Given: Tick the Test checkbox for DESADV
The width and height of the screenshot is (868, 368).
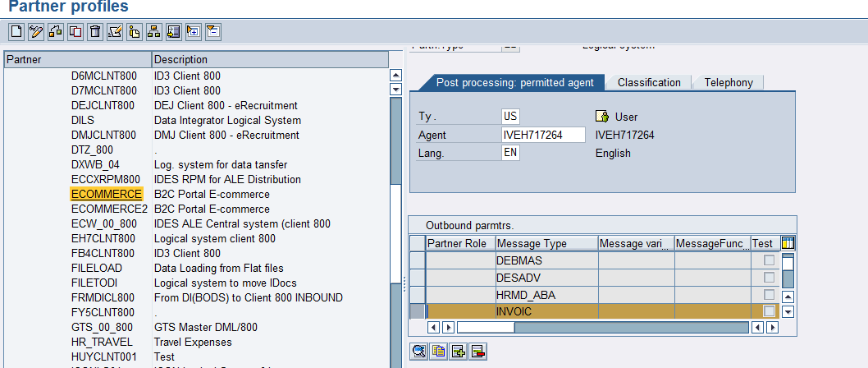Looking at the screenshot, I should (769, 278).
